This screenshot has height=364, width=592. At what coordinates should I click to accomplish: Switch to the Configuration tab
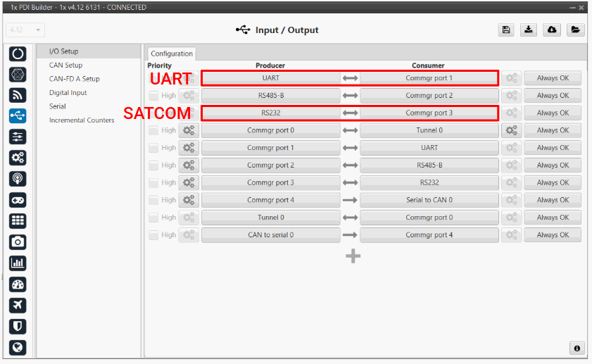click(172, 54)
